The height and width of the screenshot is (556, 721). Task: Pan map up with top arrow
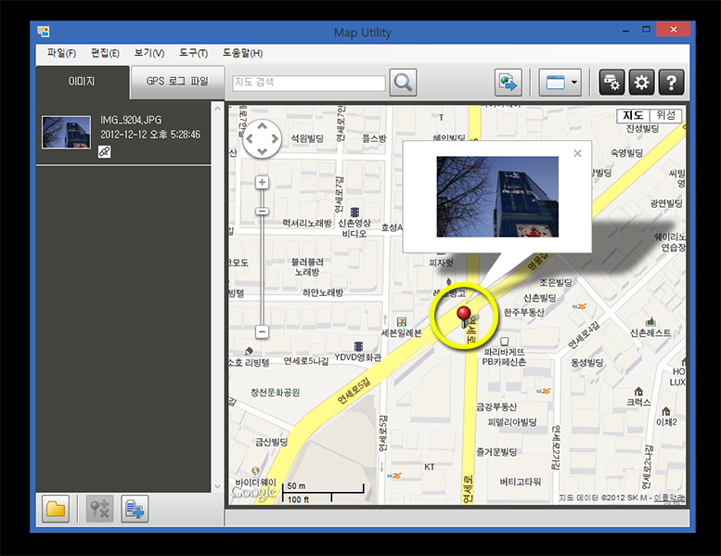(x=262, y=126)
